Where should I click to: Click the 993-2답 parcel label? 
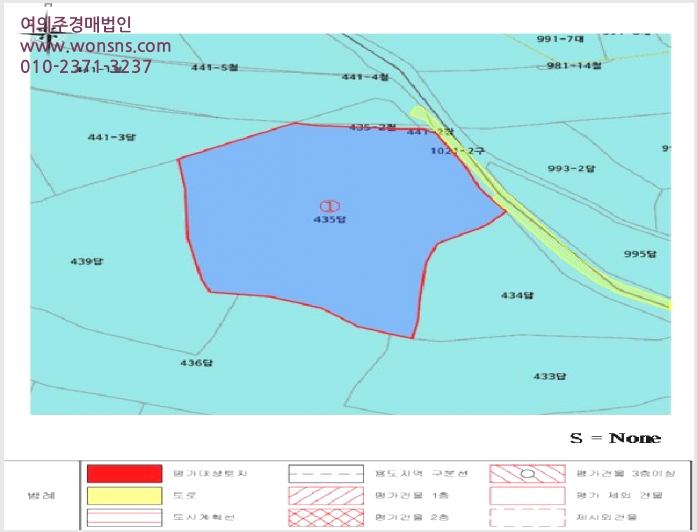tap(571, 169)
